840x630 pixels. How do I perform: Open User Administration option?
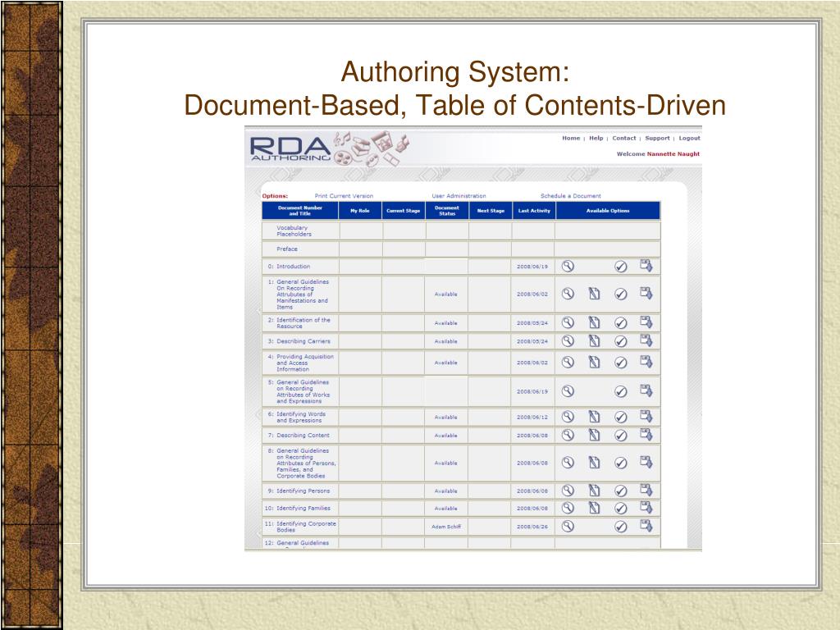(x=459, y=196)
